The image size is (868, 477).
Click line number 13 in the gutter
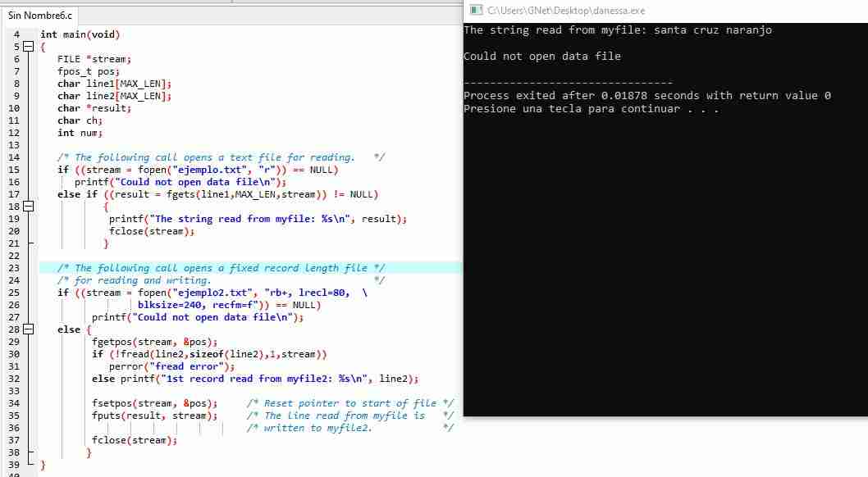click(14, 145)
